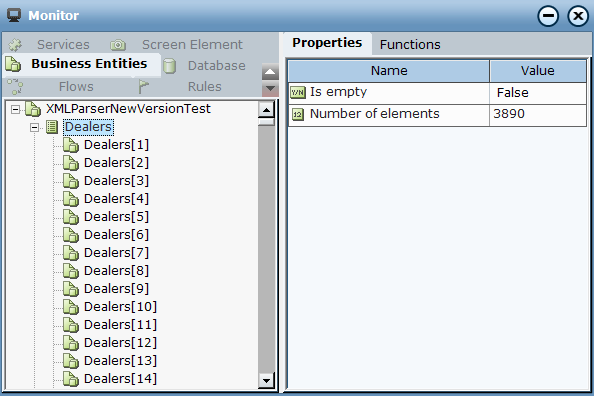Click the Number of elements property icon

click(x=298, y=114)
